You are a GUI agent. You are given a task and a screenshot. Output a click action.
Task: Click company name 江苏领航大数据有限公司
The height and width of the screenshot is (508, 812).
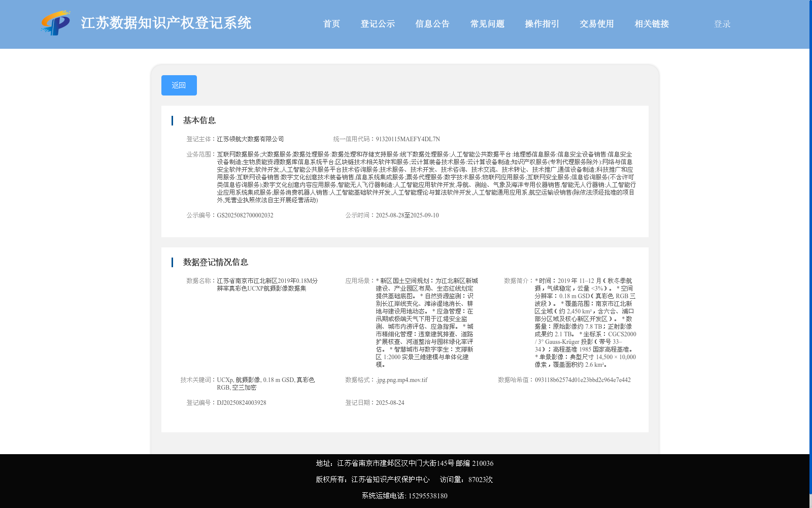click(250, 139)
